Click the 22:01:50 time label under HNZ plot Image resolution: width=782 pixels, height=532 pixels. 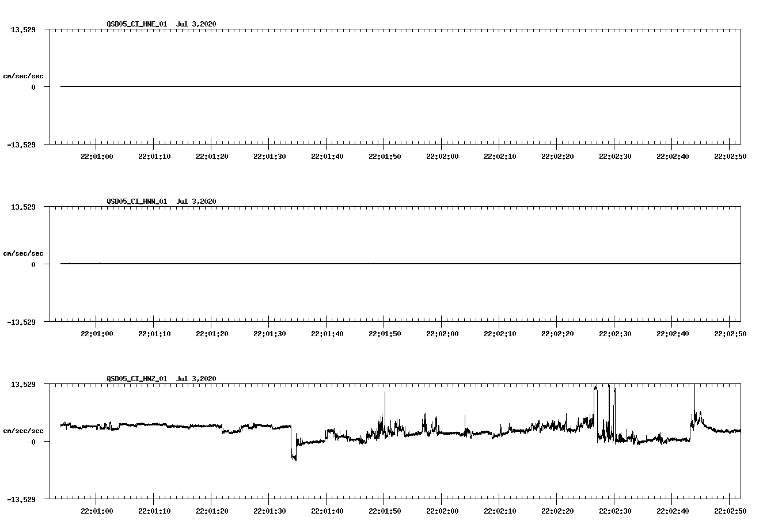(x=385, y=511)
